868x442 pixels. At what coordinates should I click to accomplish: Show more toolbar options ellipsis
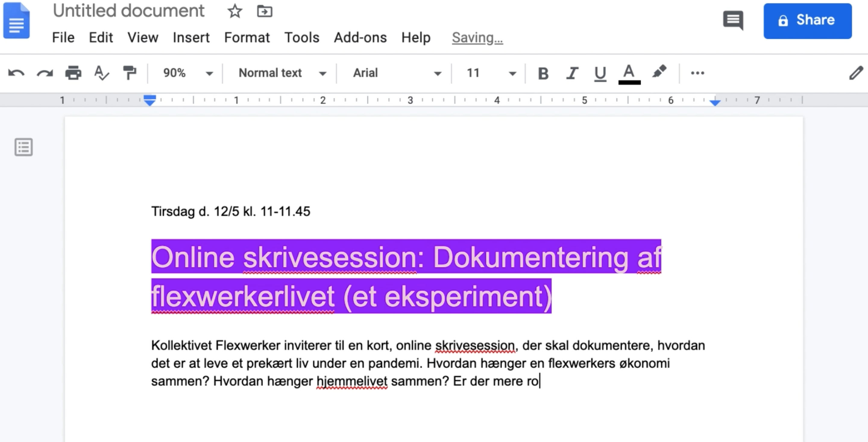point(697,73)
